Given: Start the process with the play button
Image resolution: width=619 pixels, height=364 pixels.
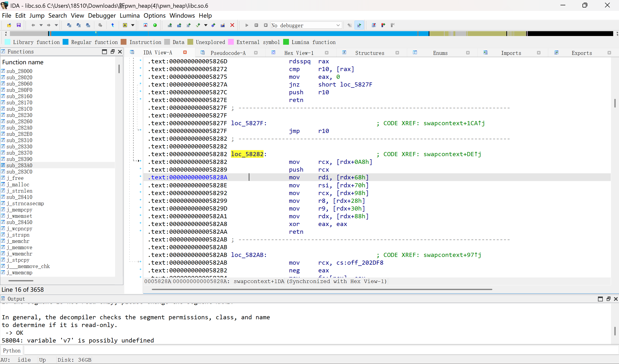Looking at the screenshot, I should 247,25.
